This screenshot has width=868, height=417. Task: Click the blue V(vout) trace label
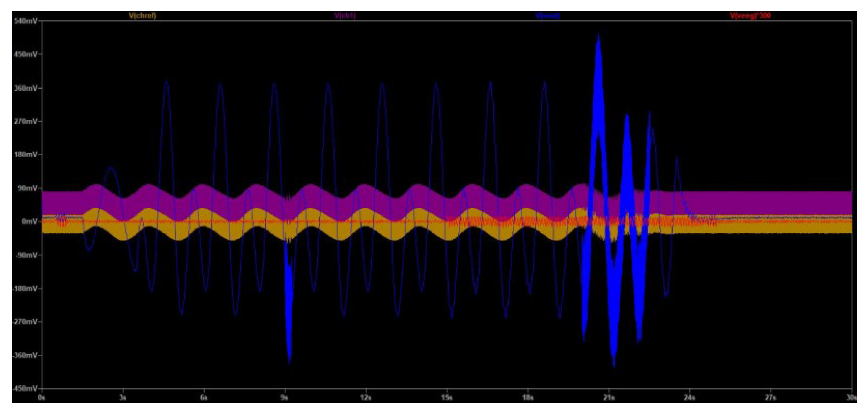click(x=547, y=16)
